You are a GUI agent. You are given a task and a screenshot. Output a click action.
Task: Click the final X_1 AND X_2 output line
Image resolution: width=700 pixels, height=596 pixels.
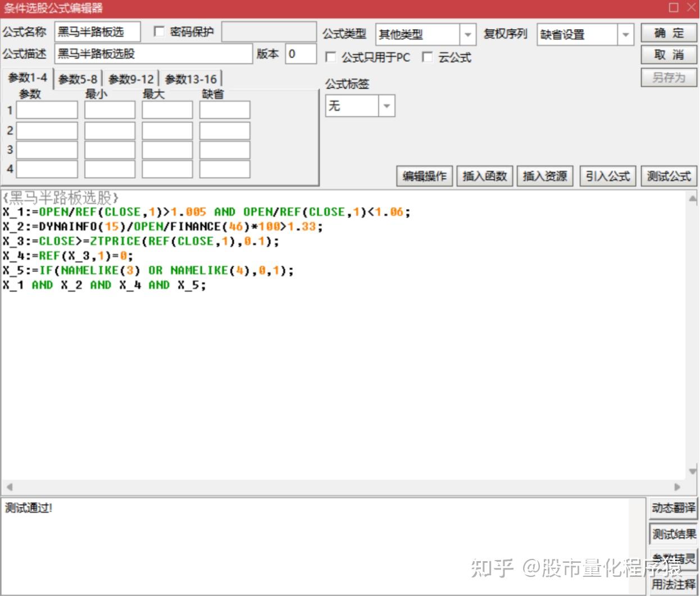[104, 285]
